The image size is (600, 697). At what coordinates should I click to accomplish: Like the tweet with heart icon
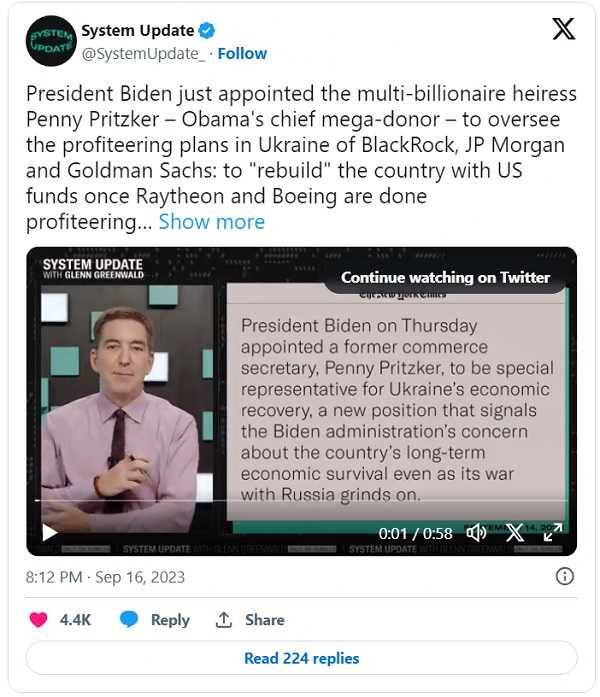tap(39, 620)
